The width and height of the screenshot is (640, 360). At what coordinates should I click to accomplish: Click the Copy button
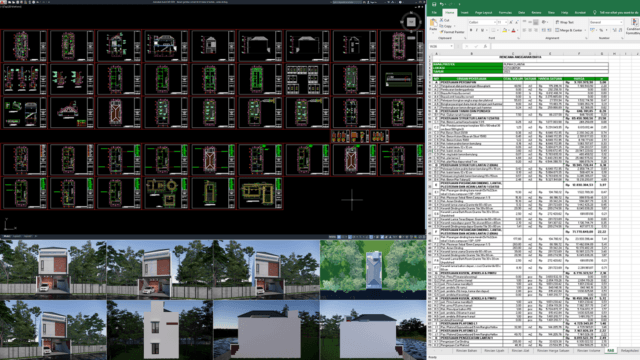pos(445,26)
